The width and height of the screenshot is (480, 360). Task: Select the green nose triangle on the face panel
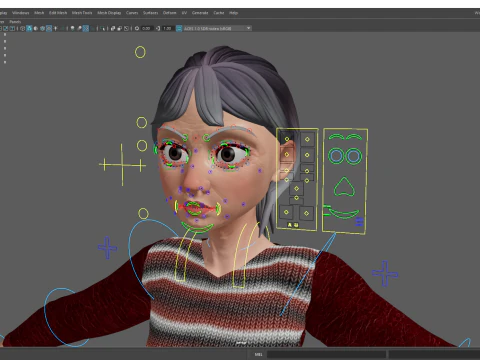click(x=344, y=187)
